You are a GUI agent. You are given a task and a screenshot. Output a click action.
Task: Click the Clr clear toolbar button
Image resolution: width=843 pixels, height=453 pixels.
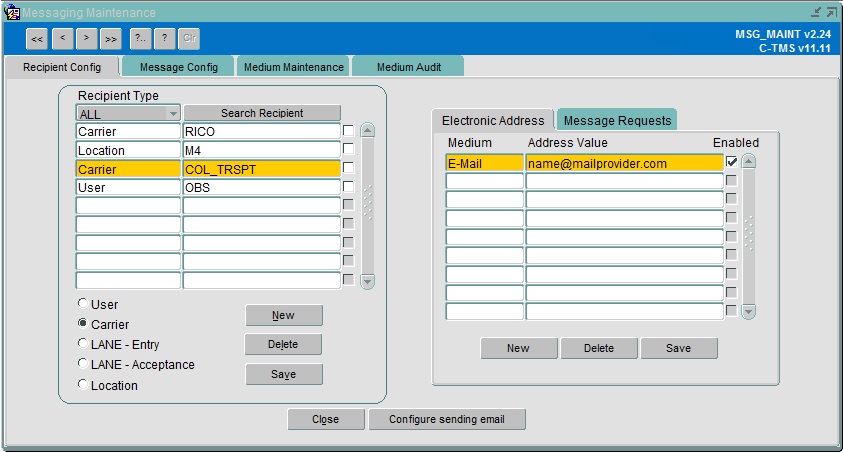click(189, 39)
